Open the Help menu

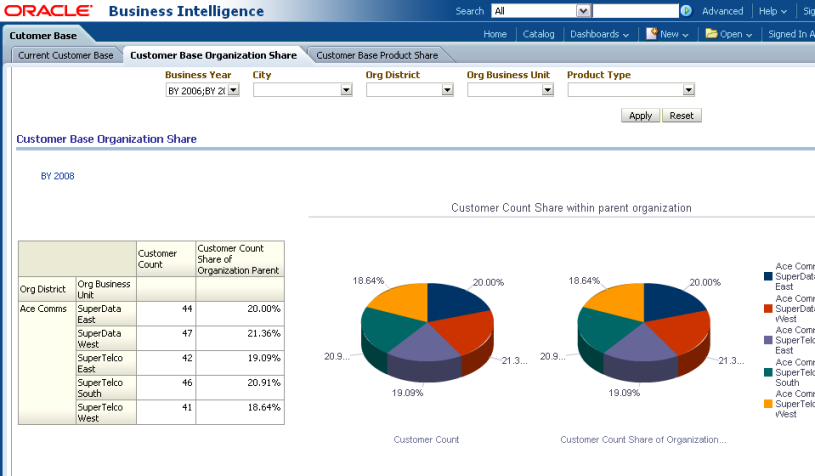(772, 11)
